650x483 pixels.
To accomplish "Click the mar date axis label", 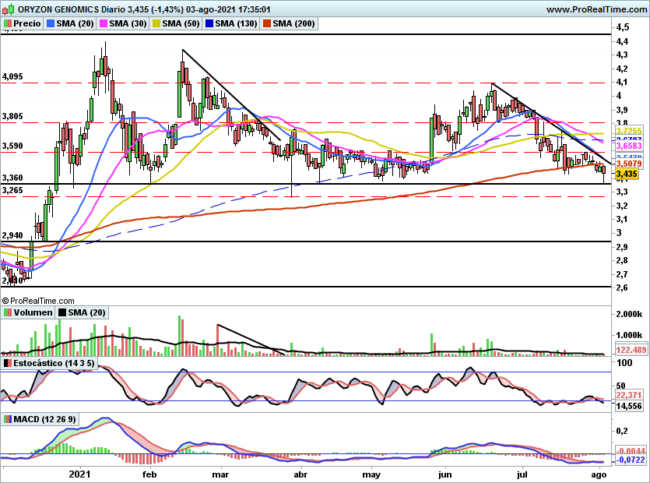I will click(x=220, y=474).
